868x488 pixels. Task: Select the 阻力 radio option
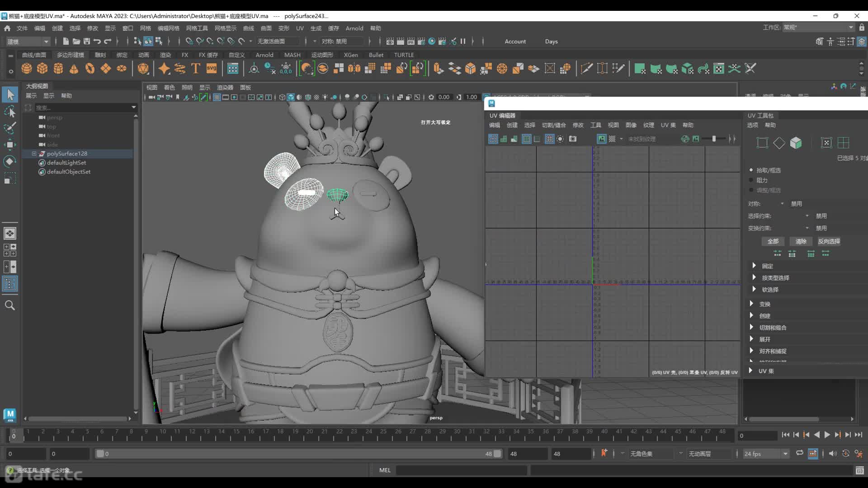pyautogui.click(x=751, y=180)
